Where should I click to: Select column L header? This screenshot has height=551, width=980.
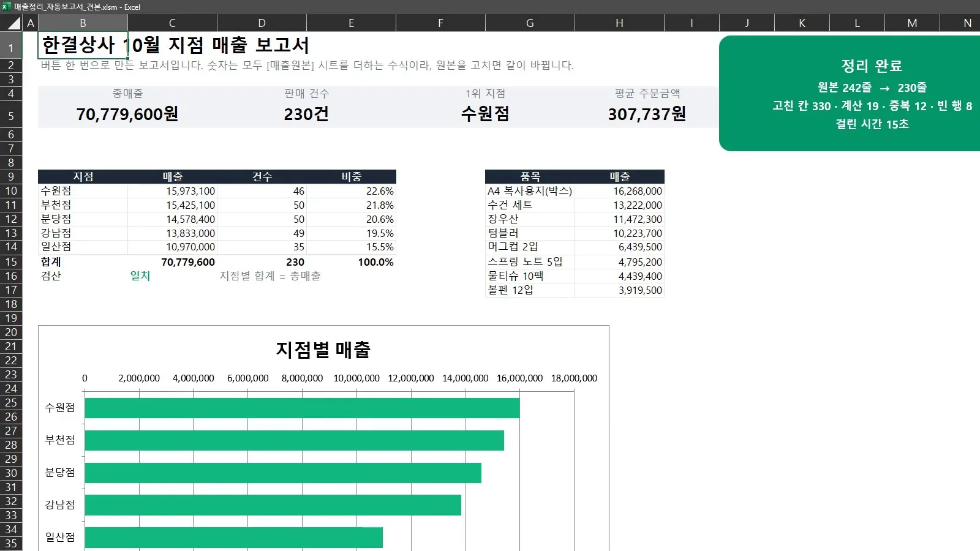click(x=857, y=23)
